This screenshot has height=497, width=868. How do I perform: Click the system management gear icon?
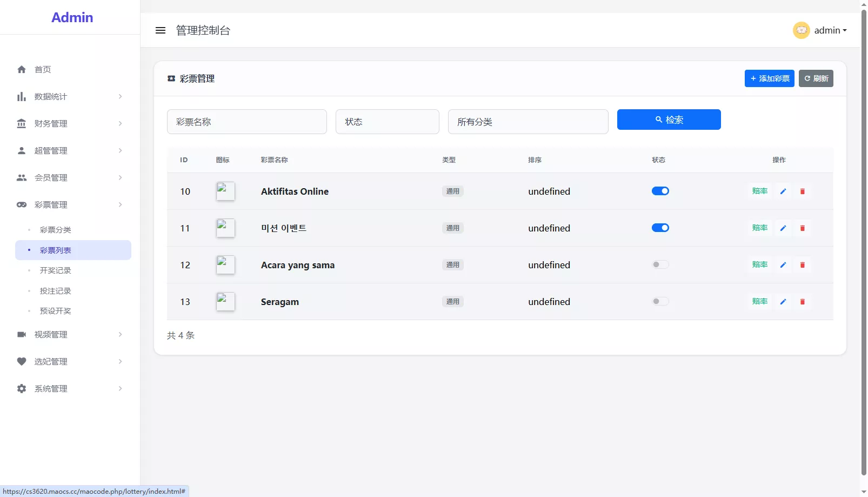tap(22, 388)
